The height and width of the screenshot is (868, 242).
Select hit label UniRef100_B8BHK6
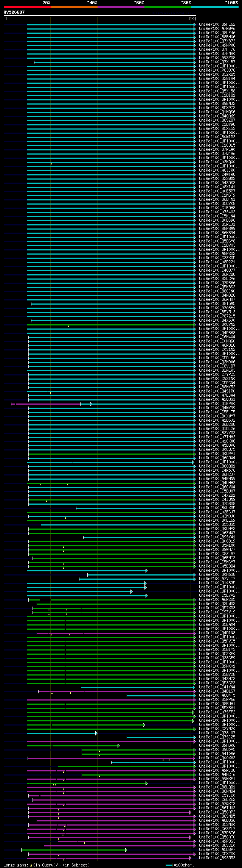217,37
